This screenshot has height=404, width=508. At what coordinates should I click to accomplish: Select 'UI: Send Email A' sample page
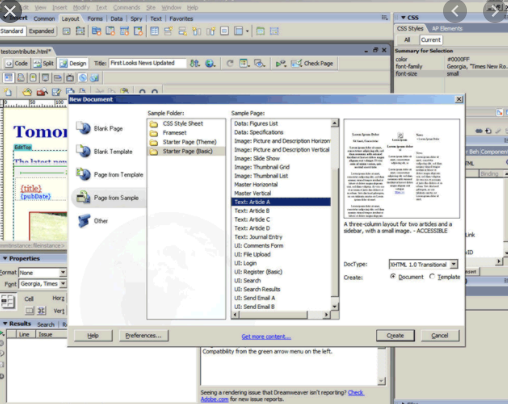coord(255,298)
